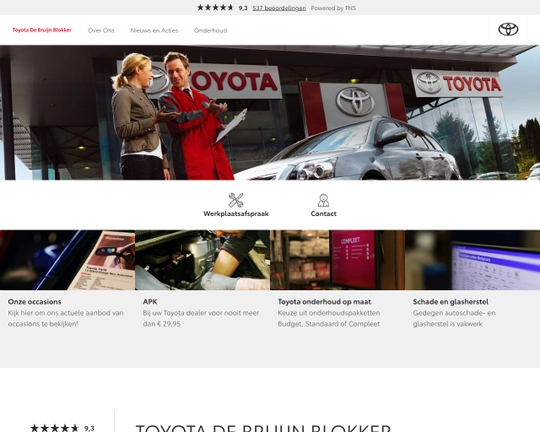This screenshot has width=540, height=432.
Task: Open the Nieuws en Acties menu
Action: 154,30
